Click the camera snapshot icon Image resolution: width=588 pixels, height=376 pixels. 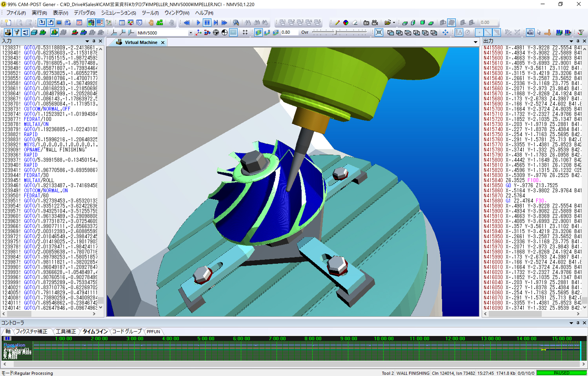(x=366, y=23)
